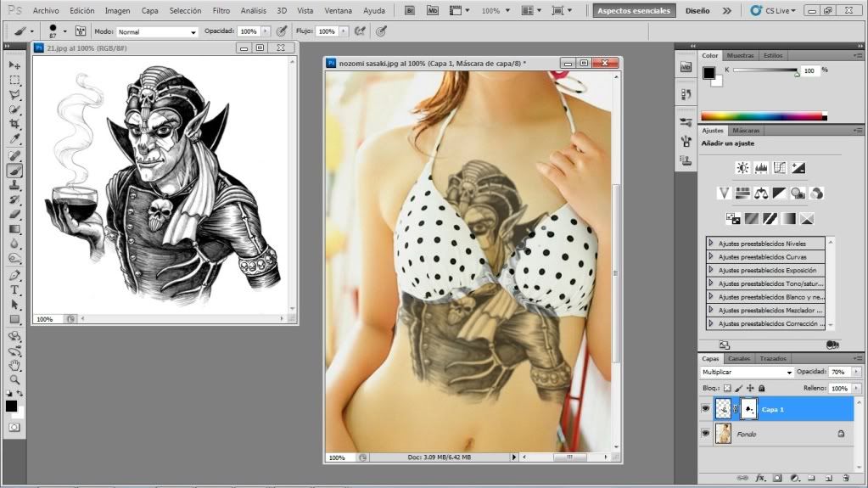Image resolution: width=868 pixels, height=488 pixels.
Task: Select the Eyedropper tool
Action: [14, 138]
